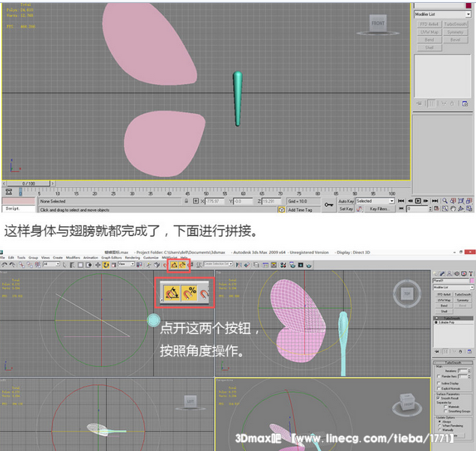Select the highlighted Select and Rotate tool
476x451 pixels.
(106, 264)
